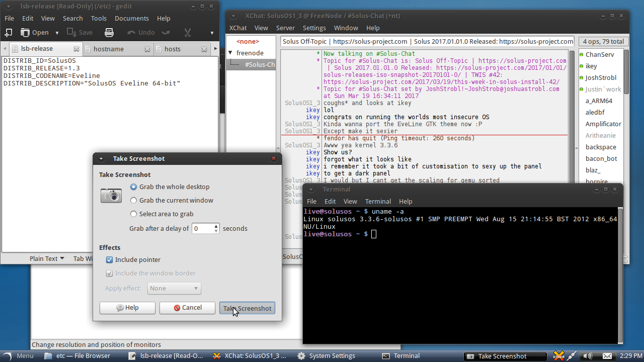Decrease the grab delay with down arrow
The height and width of the screenshot is (362, 644).
click(x=216, y=231)
